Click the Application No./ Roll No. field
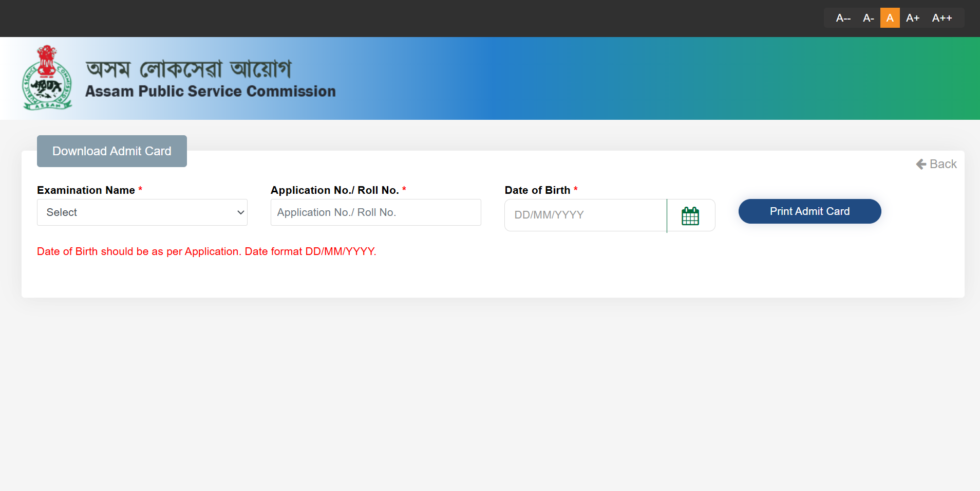 [x=375, y=212]
